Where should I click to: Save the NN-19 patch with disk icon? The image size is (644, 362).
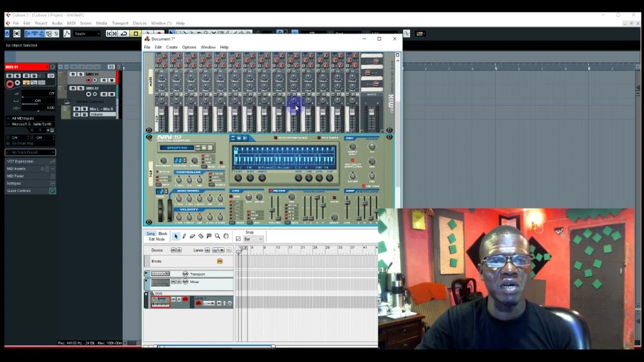pos(210,147)
